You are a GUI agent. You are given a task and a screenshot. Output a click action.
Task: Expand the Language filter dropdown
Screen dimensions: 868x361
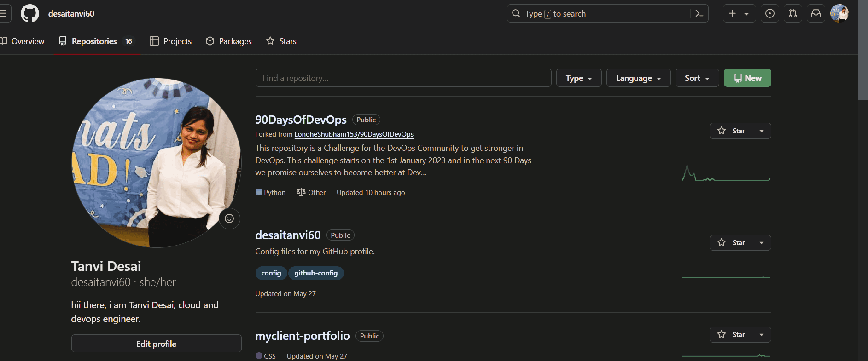(x=638, y=78)
